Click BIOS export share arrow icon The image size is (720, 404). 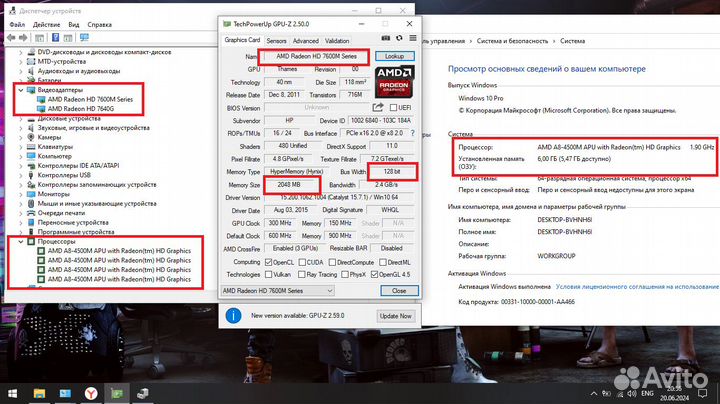[x=378, y=107]
